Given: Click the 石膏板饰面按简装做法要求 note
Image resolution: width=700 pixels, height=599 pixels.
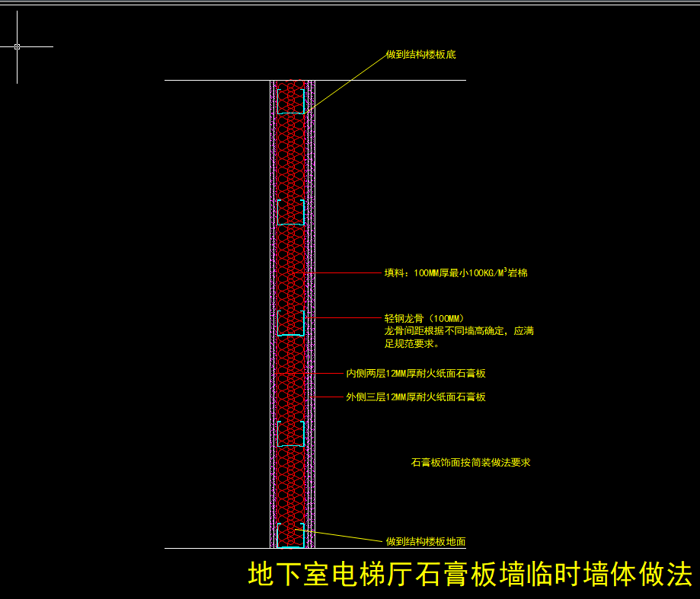Looking at the screenshot, I should pyautogui.click(x=471, y=462).
